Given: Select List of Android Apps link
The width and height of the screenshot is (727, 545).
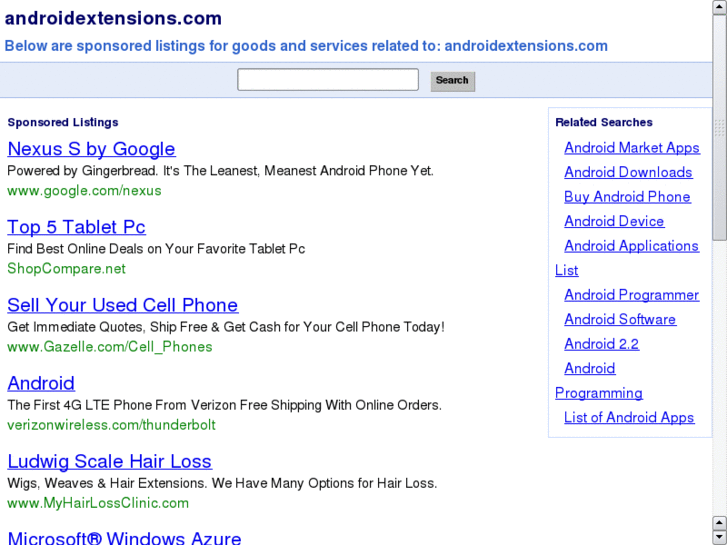Looking at the screenshot, I should click(629, 417).
